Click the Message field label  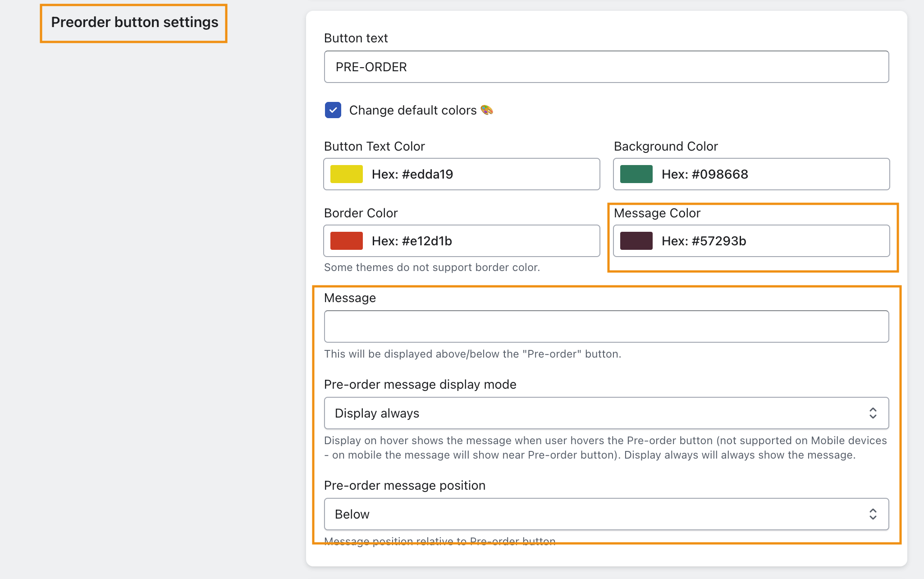350,298
